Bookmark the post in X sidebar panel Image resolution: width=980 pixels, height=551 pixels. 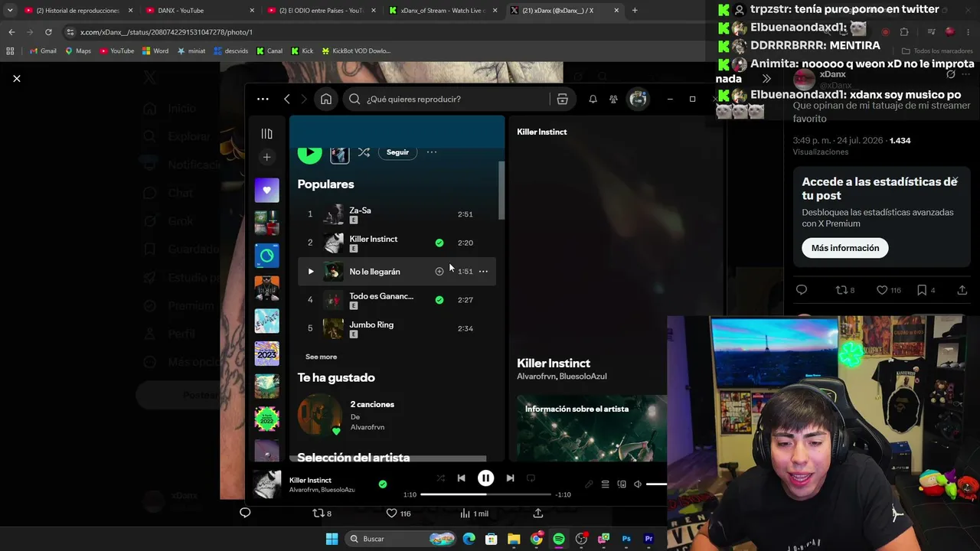pos(926,290)
